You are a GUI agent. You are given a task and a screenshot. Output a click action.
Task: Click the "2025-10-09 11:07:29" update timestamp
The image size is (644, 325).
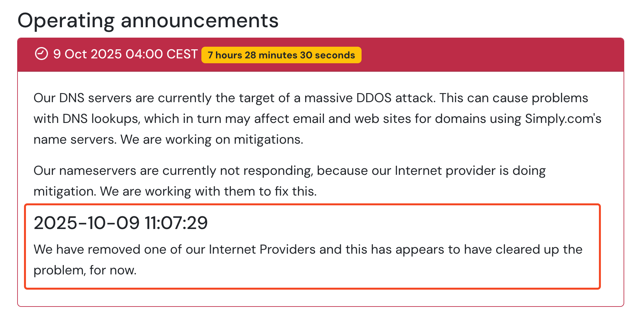click(x=121, y=223)
